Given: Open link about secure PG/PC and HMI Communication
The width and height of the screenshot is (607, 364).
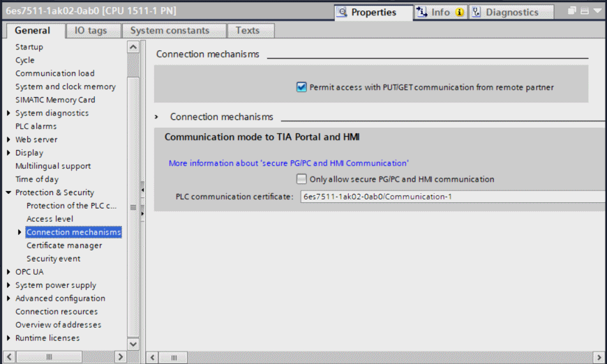Looking at the screenshot, I should pyautogui.click(x=288, y=163).
